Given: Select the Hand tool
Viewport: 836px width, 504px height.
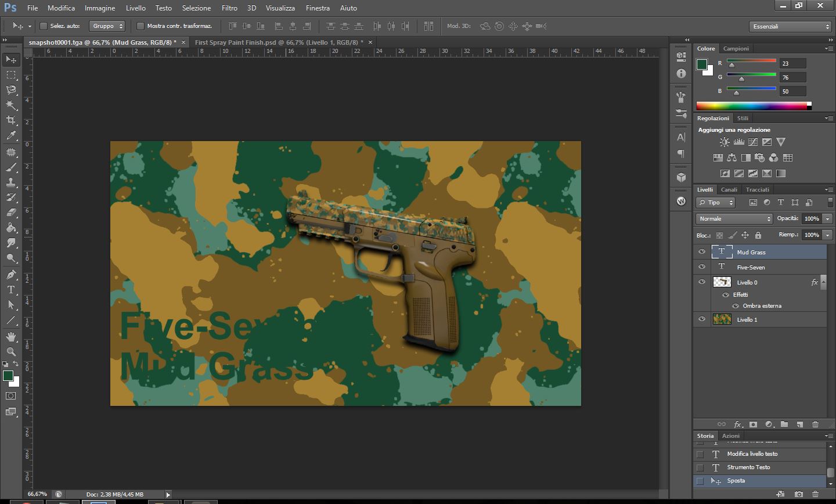Looking at the screenshot, I should coord(11,337).
